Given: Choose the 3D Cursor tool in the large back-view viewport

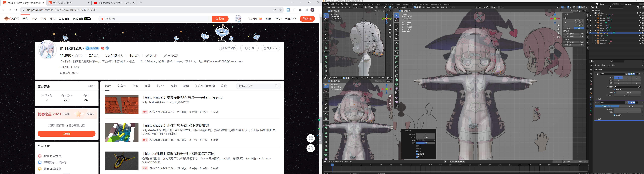Looking at the screenshot, I should [397, 20].
